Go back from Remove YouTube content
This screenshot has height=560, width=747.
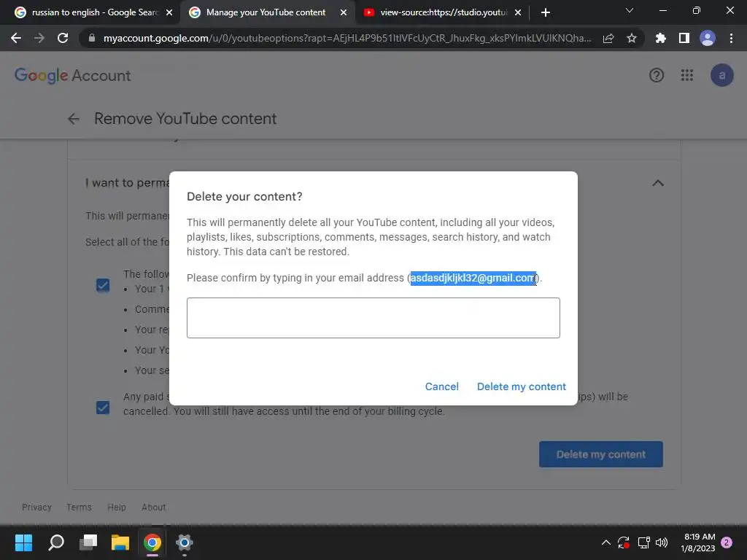(74, 119)
